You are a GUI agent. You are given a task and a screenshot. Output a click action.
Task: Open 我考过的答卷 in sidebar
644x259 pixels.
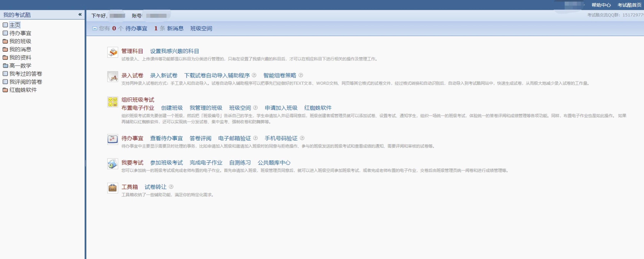26,74
